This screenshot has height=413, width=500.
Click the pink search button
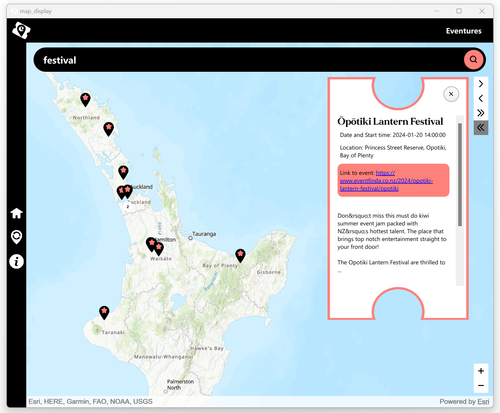tap(473, 60)
